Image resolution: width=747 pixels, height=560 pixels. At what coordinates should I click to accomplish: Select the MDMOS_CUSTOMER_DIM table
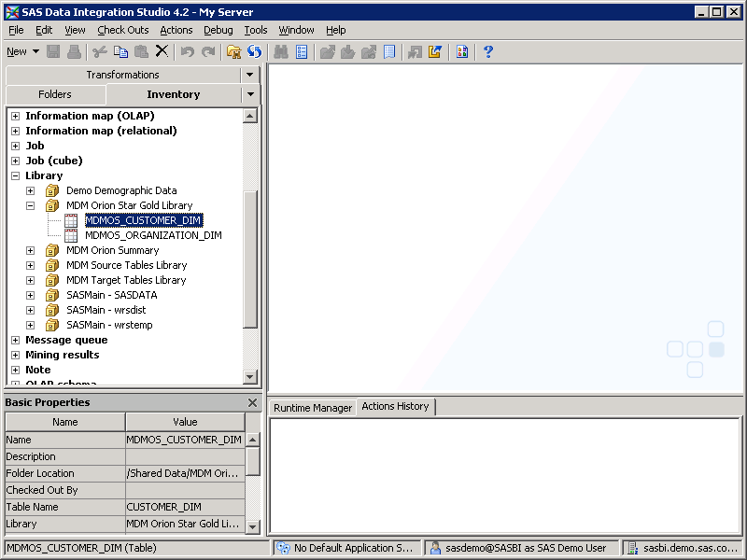144,220
